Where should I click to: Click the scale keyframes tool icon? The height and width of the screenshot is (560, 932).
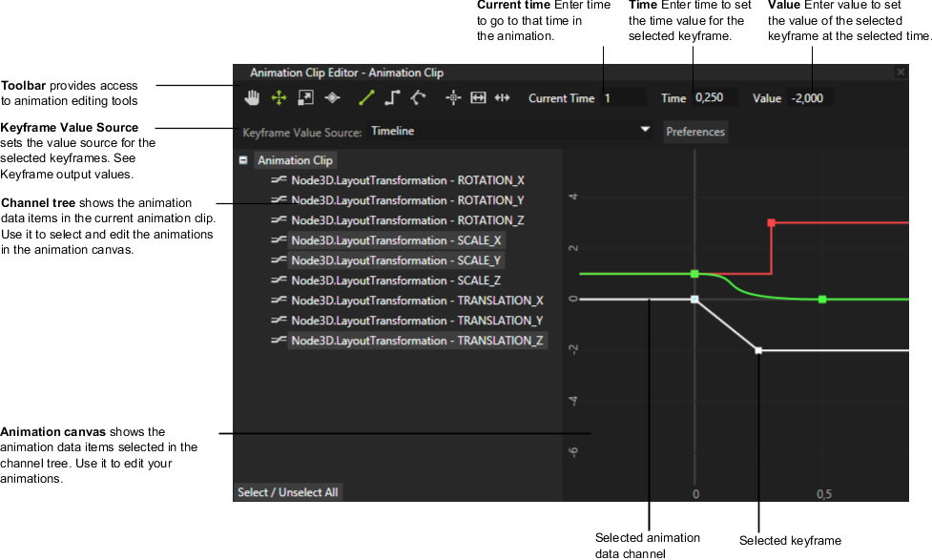[305, 97]
